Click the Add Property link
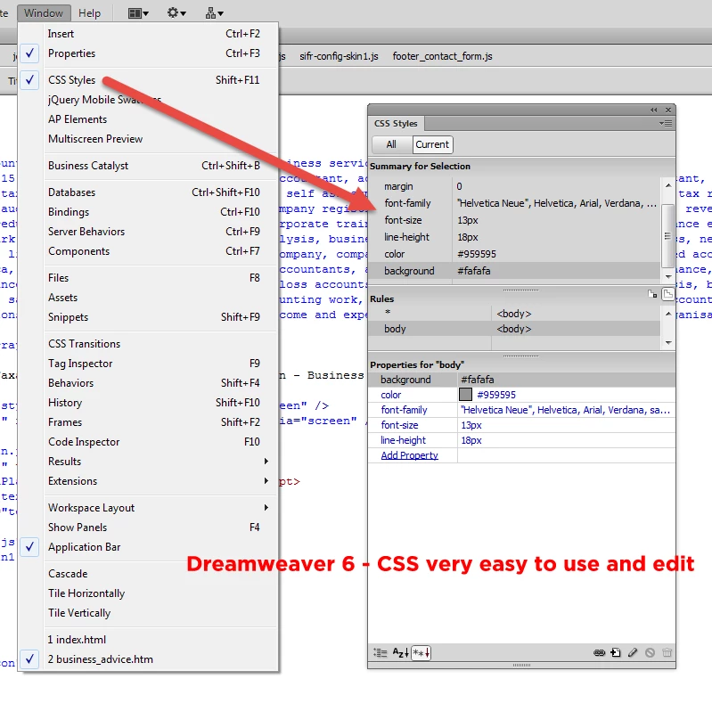Viewport: 712px width, 728px height. pos(409,455)
